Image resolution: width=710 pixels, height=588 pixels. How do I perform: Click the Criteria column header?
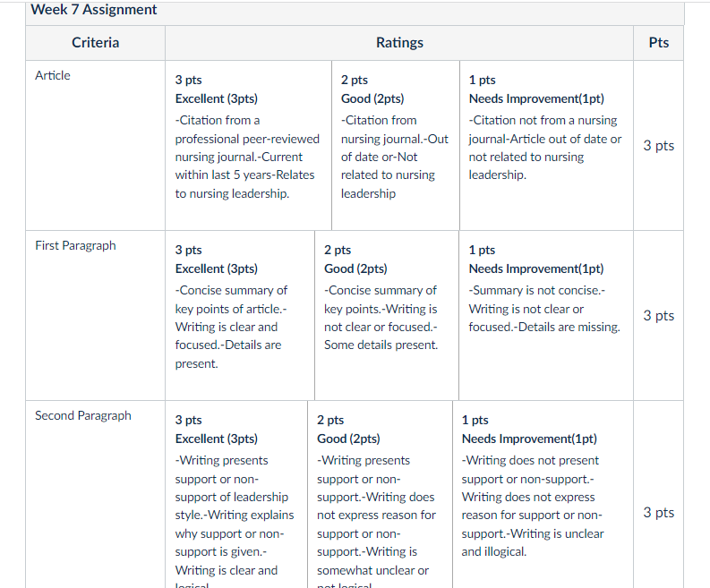[x=96, y=43]
